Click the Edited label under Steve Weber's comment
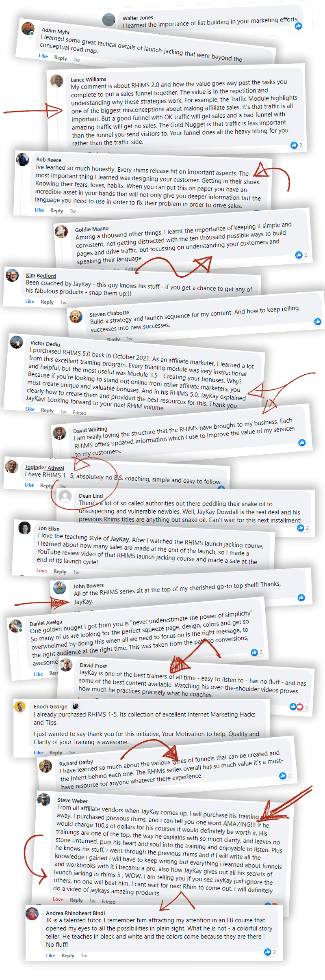The height and width of the screenshot is (980, 325). [108, 902]
